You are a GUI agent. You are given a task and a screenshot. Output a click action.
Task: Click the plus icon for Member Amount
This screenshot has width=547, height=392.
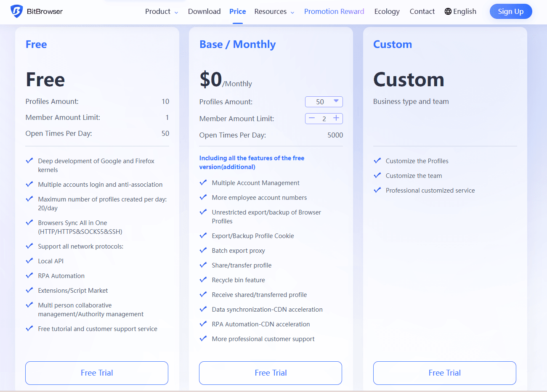tap(336, 118)
